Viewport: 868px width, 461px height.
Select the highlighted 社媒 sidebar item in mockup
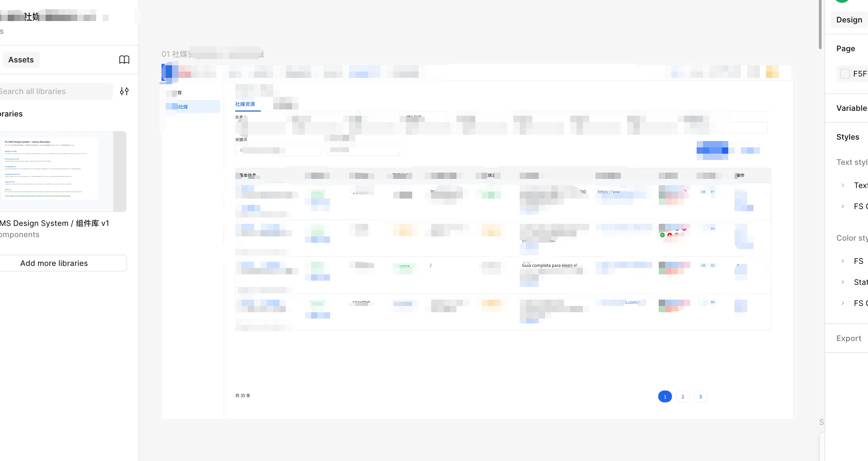pyautogui.click(x=193, y=107)
